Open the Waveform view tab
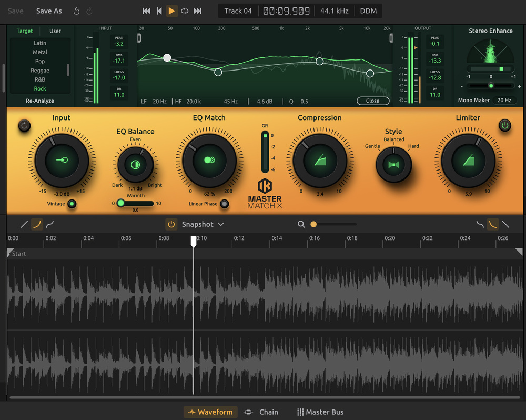 [x=210, y=412]
